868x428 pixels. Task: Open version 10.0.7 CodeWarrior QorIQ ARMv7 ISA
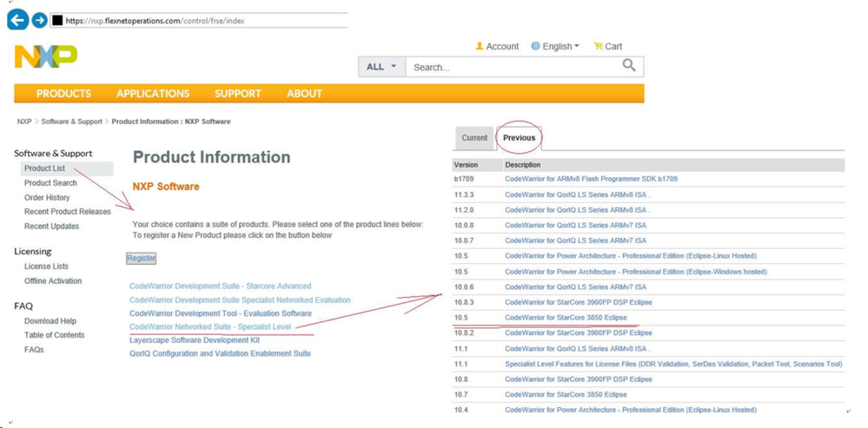tap(576, 240)
